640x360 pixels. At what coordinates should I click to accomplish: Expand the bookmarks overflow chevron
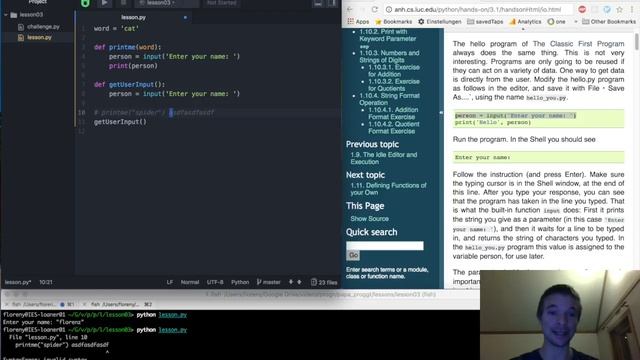[x=576, y=22]
